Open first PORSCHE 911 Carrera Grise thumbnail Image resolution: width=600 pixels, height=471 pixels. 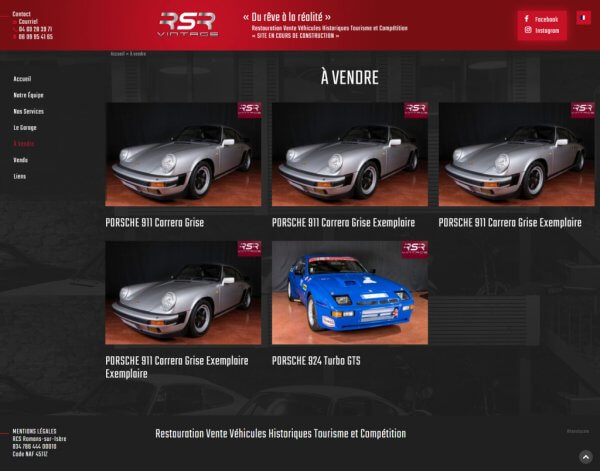pyautogui.click(x=183, y=154)
